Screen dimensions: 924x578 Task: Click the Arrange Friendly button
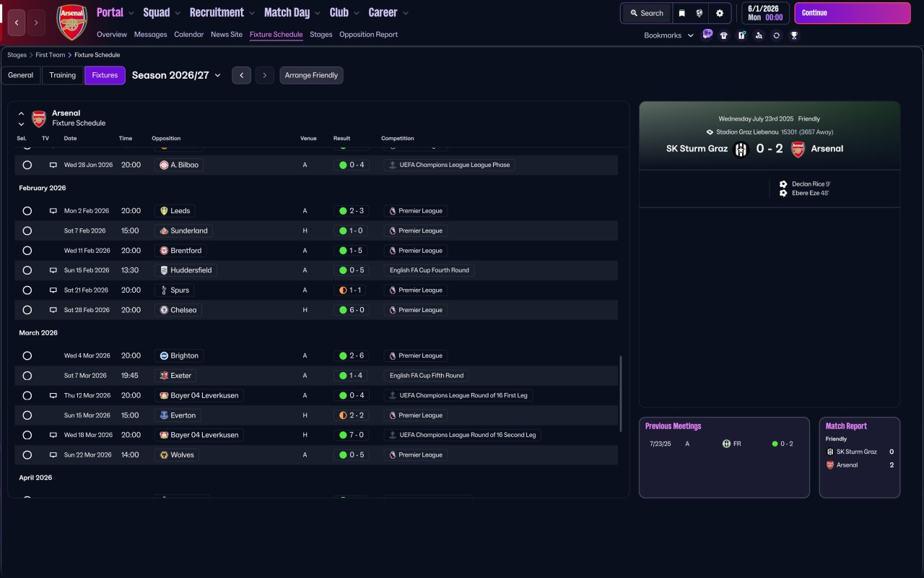(x=311, y=75)
